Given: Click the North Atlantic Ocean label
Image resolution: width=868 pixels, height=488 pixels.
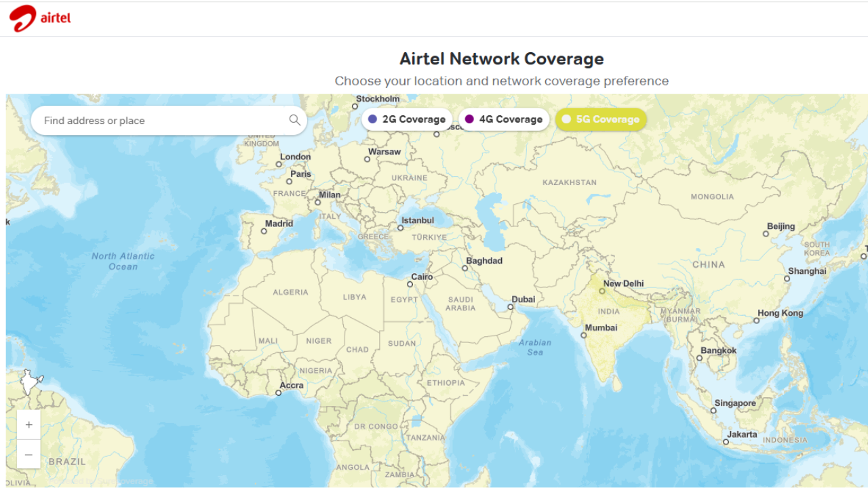Looking at the screenshot, I should 123,261.
